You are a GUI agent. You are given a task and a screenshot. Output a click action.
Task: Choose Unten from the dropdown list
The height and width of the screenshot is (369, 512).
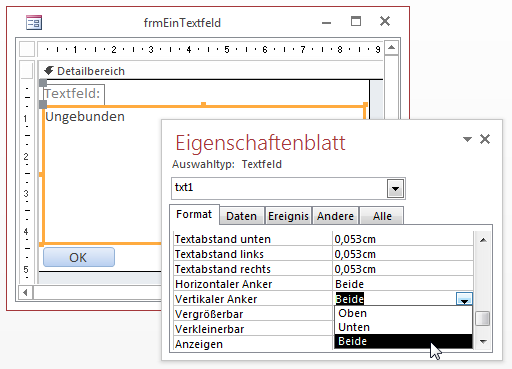pos(403,327)
